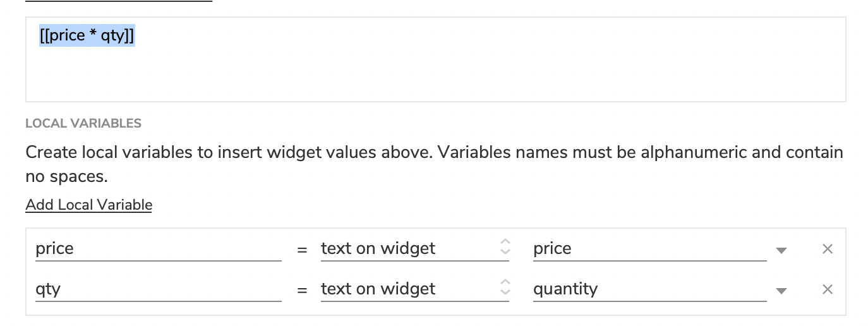The image size is (868, 326).
Task: Edit the variable name field containing 'qty'
Action: click(x=158, y=289)
